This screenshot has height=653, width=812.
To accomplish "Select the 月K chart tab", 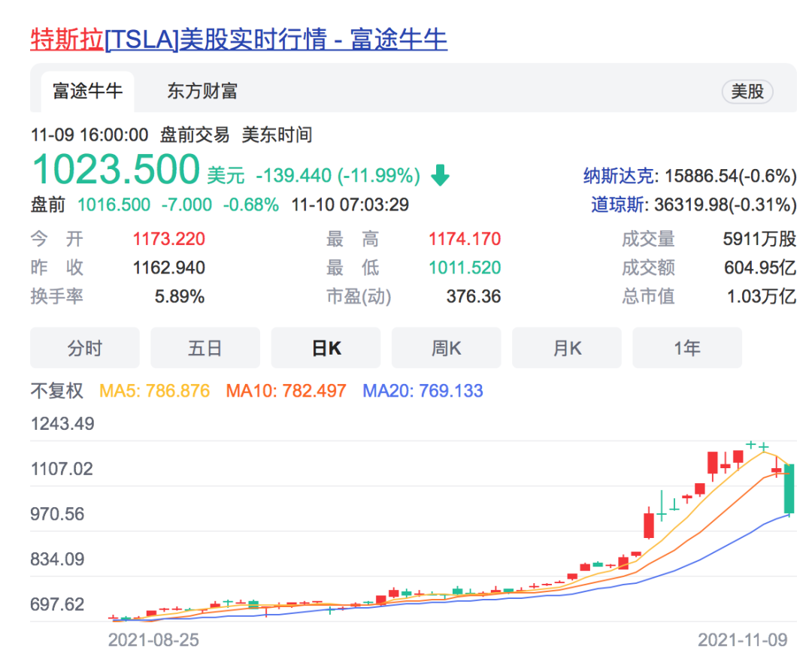I will click(567, 348).
